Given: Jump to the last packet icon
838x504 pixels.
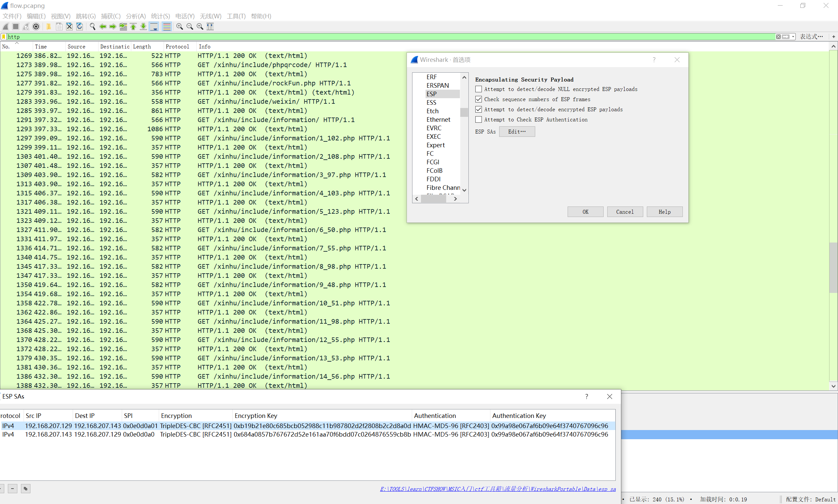Looking at the screenshot, I should (x=143, y=27).
